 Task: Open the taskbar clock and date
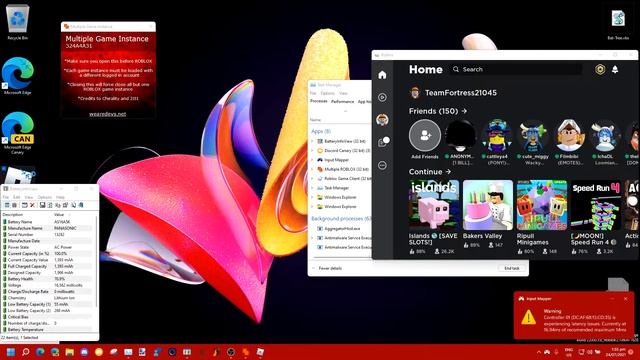coord(617,352)
